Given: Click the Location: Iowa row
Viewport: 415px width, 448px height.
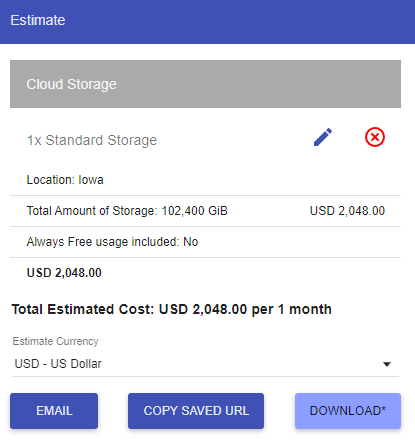Looking at the screenshot, I should 205,180.
